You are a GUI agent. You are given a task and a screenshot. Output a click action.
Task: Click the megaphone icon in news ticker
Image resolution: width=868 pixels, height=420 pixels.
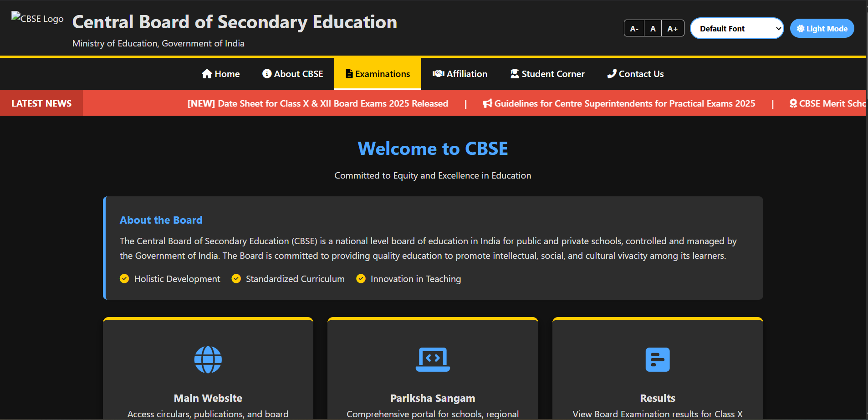[487, 103]
